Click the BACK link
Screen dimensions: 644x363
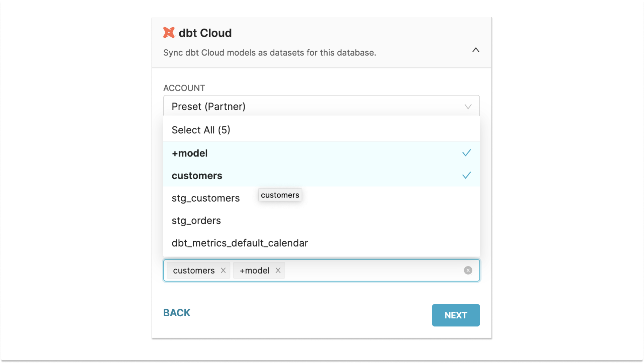[x=176, y=313]
